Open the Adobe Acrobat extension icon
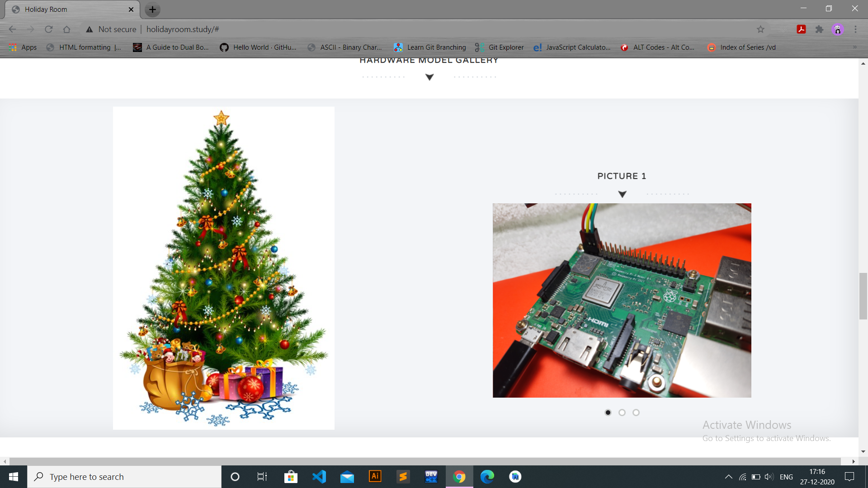The width and height of the screenshot is (868, 488). point(801,29)
